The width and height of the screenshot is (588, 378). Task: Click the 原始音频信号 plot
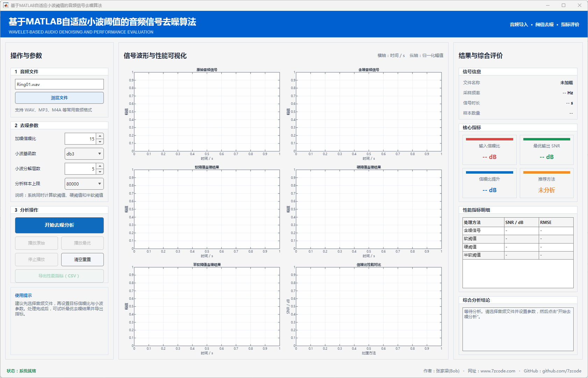[207, 112]
